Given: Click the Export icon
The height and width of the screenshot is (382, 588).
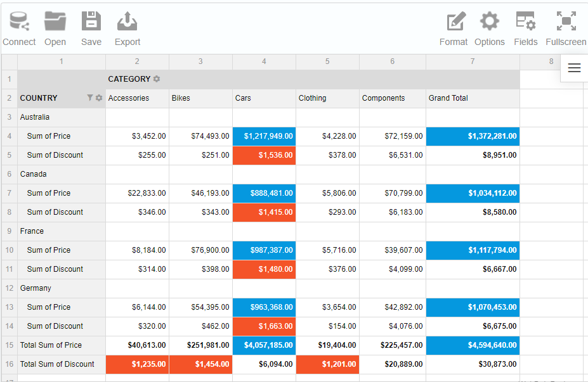Looking at the screenshot, I should point(127,22).
